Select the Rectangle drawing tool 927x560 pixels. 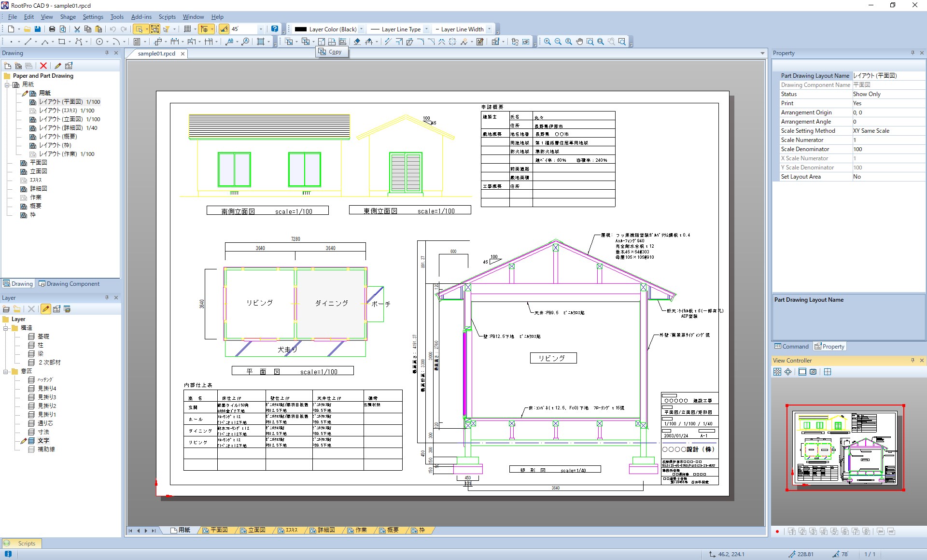tap(62, 42)
